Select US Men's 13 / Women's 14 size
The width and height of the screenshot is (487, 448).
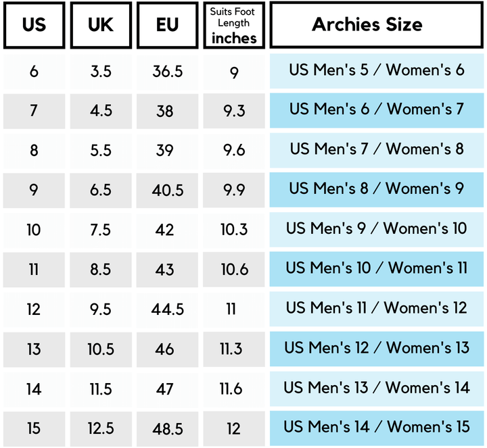click(377, 389)
